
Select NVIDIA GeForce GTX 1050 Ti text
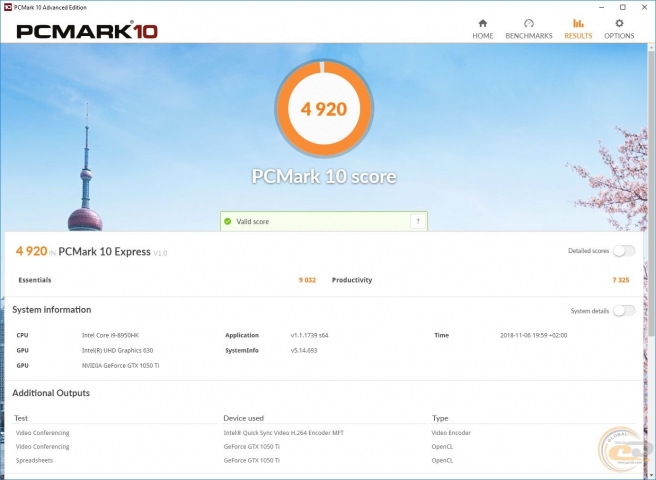point(120,365)
